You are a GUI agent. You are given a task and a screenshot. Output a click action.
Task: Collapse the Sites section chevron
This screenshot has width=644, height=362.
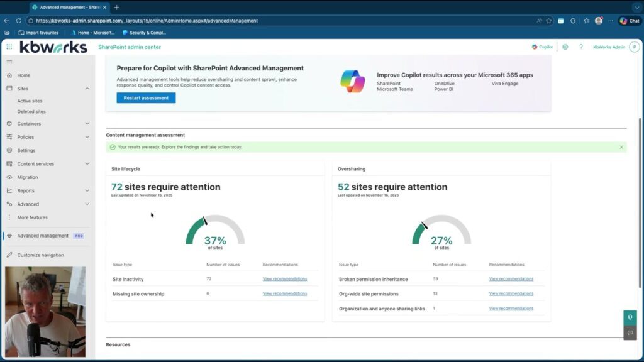pos(87,89)
